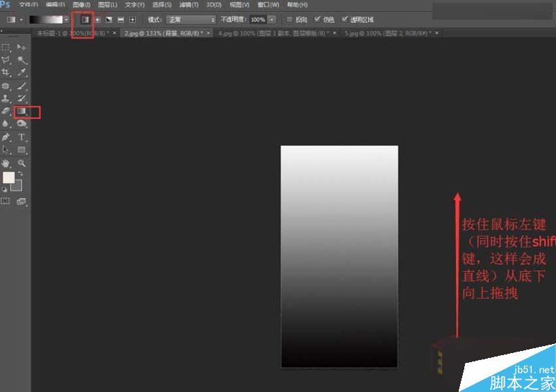Toggle the 仿色 (Dither) checkbox
The width and height of the screenshot is (556, 392).
coord(317,19)
